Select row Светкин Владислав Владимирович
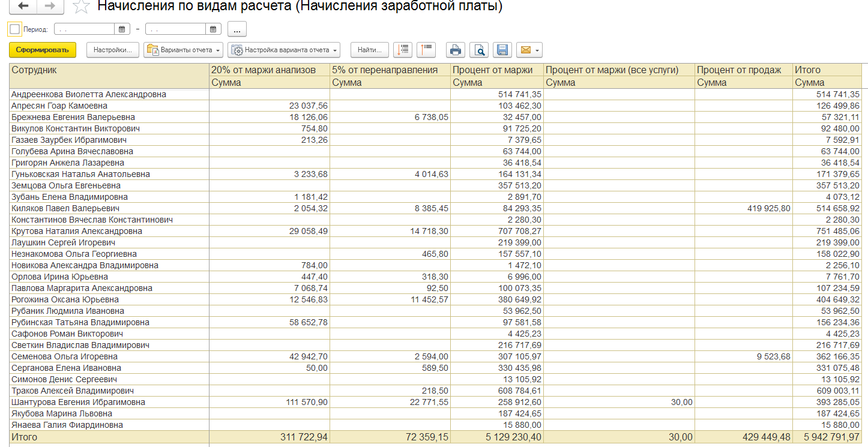 [436, 345]
